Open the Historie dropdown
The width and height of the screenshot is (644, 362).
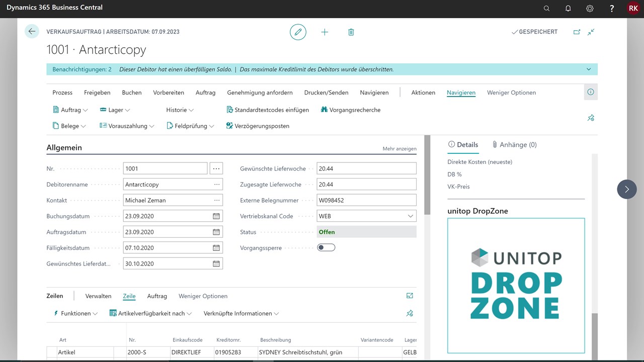click(x=180, y=110)
